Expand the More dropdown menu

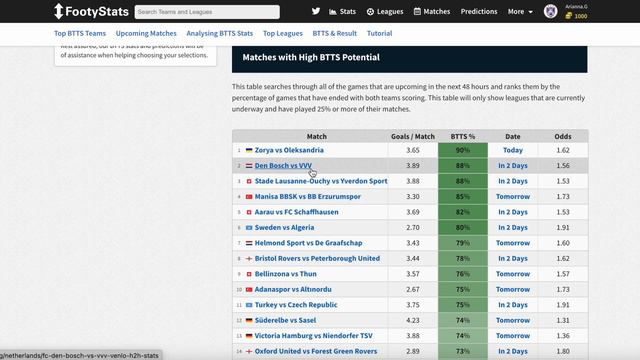tap(520, 11)
